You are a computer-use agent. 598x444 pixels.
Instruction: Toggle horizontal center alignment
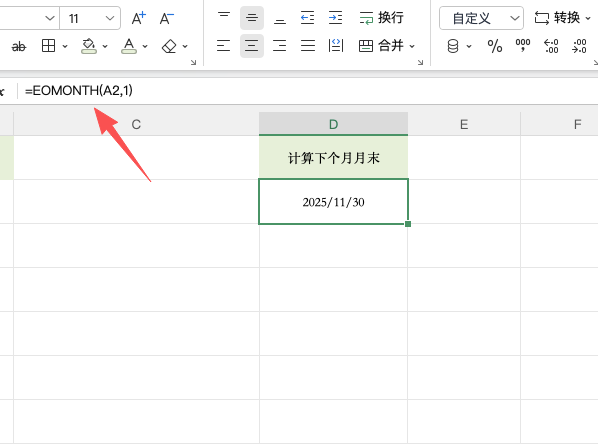252,46
